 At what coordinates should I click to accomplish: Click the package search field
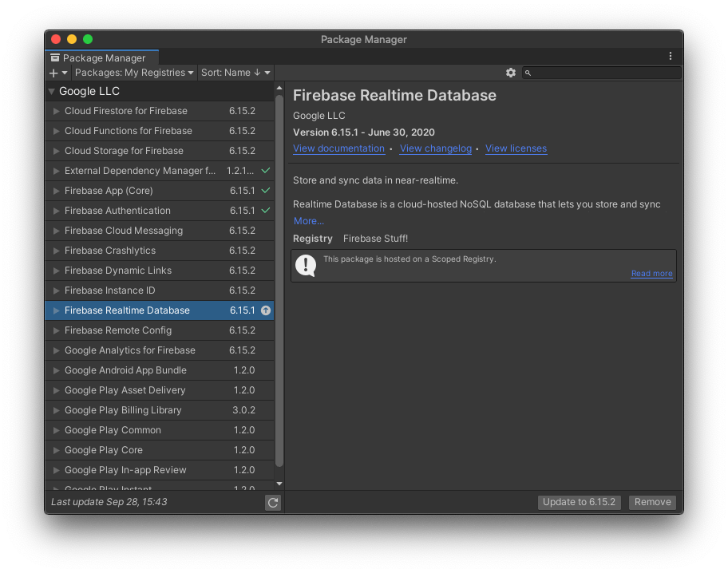point(602,73)
